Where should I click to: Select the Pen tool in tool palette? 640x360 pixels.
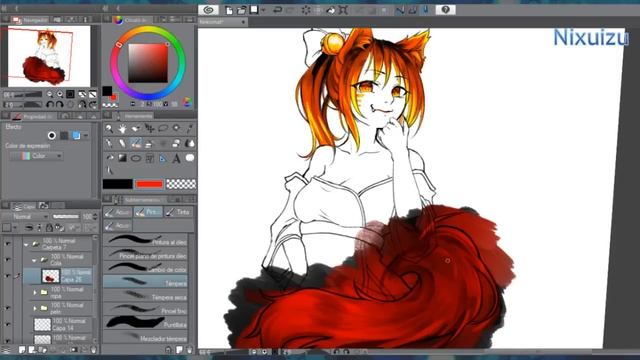(x=109, y=143)
